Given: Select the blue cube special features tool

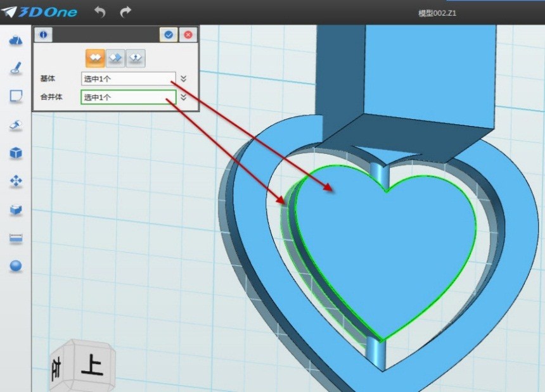Looking at the screenshot, I should click(x=16, y=153).
